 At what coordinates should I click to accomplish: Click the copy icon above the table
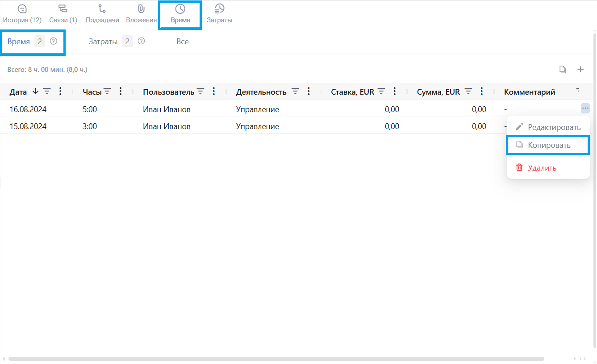[x=563, y=69]
